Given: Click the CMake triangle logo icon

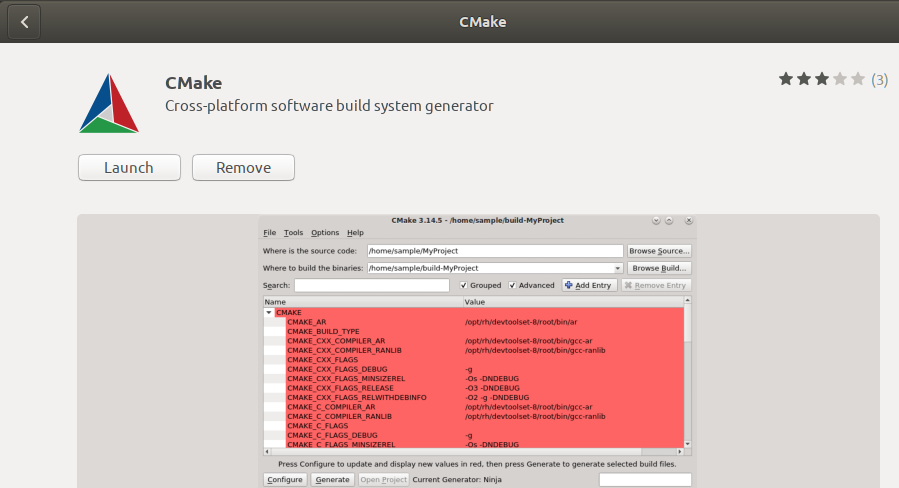Looking at the screenshot, I should (x=109, y=103).
